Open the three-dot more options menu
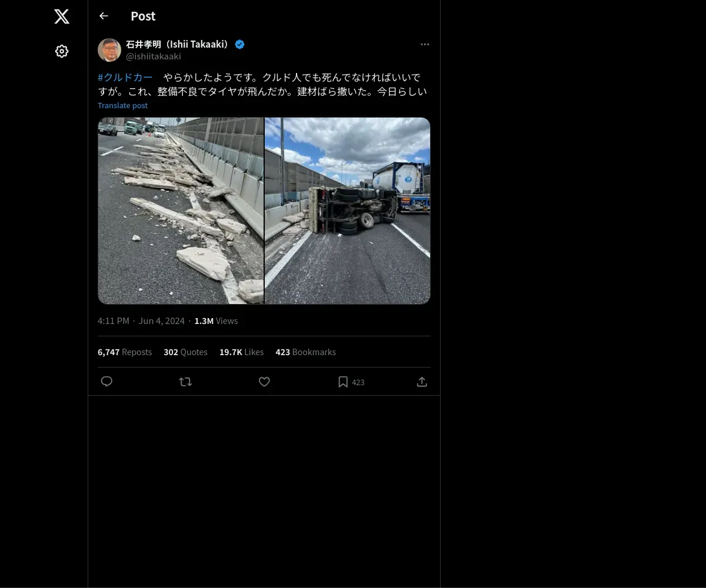Screen dimensions: 706x588 click(x=425, y=44)
